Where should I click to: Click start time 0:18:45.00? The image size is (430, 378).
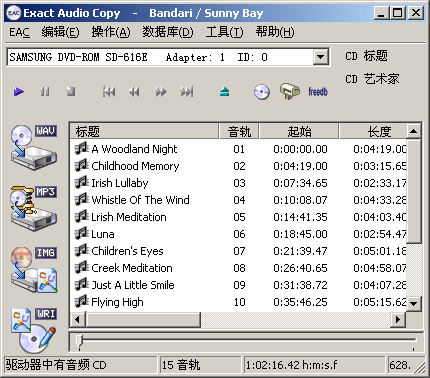tap(300, 234)
